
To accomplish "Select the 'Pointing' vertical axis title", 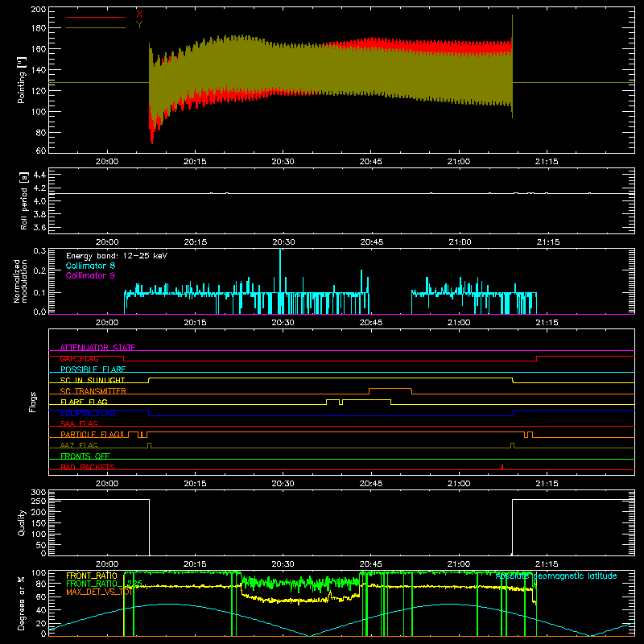I will point(22,80).
